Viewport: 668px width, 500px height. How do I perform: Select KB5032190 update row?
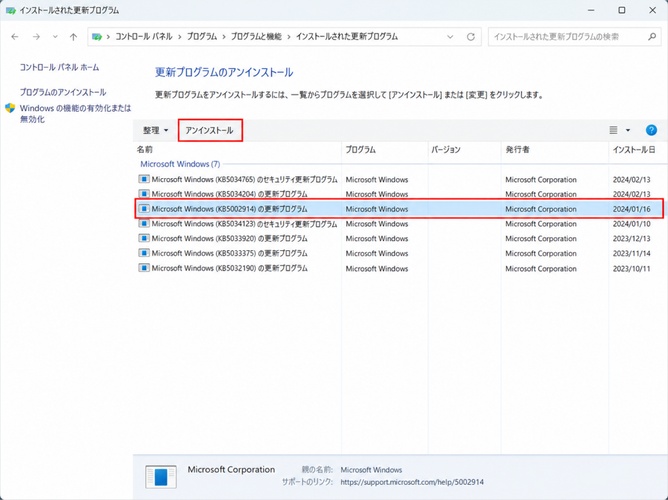click(x=399, y=268)
